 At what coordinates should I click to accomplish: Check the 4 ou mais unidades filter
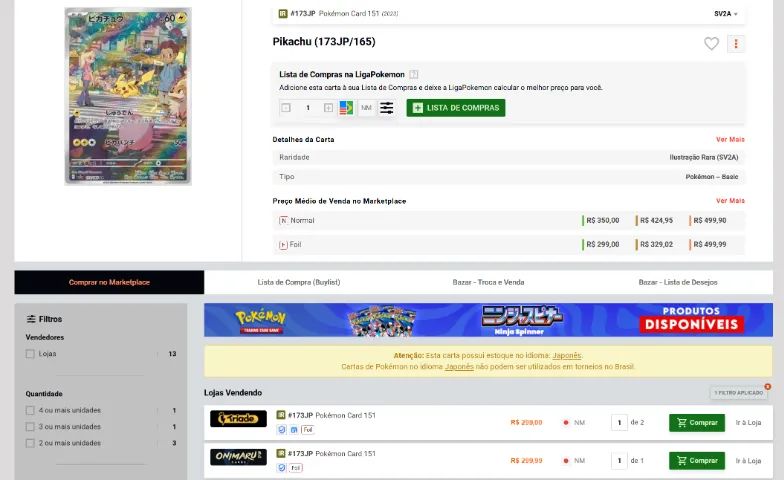[30, 410]
